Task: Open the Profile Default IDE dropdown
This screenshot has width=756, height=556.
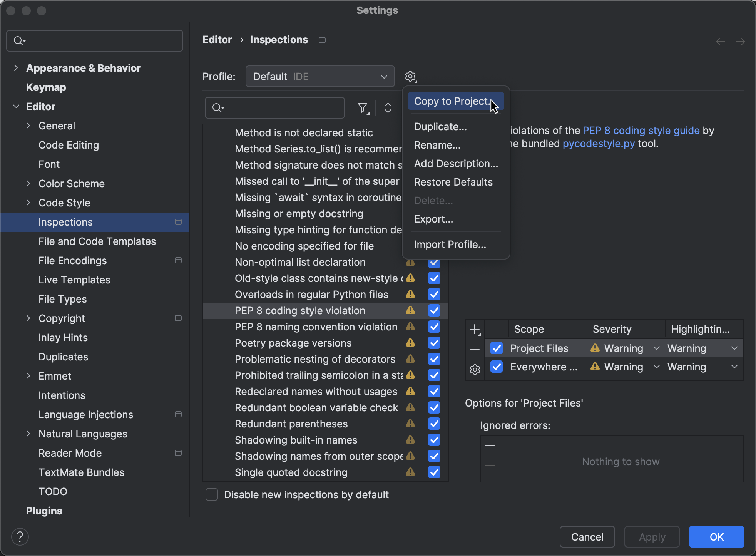Action: pos(319,76)
